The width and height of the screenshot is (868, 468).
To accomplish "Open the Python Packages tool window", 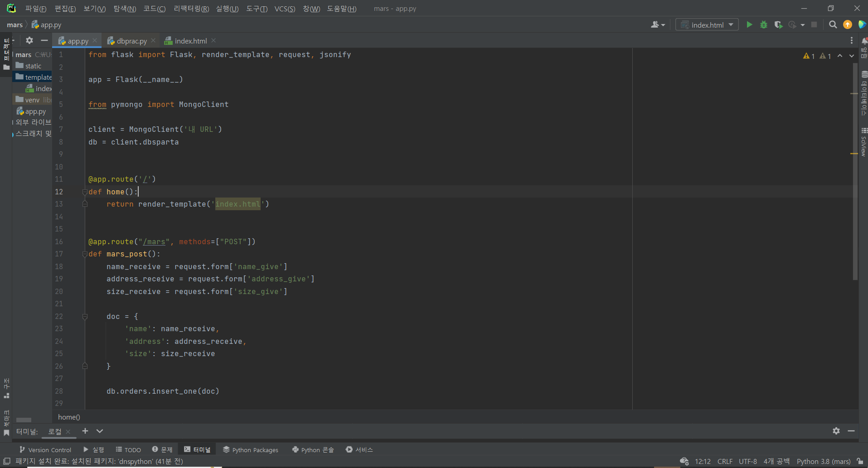I will pyautogui.click(x=251, y=449).
